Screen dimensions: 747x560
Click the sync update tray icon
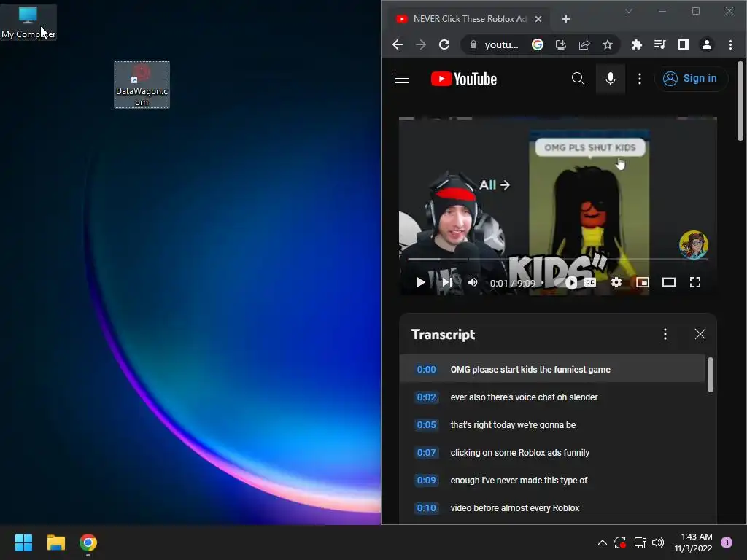(620, 542)
